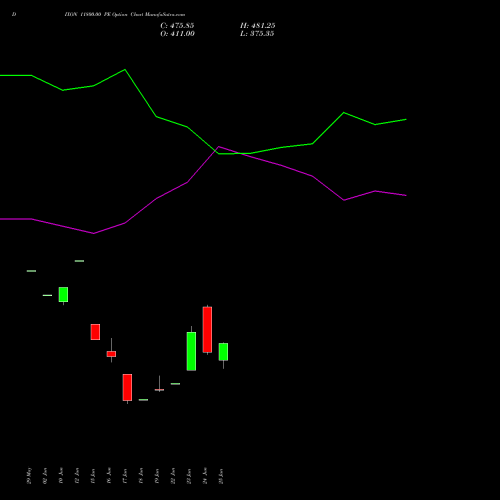Click the low price value L: 375.35
500x500 pixels.
[x=257, y=34]
